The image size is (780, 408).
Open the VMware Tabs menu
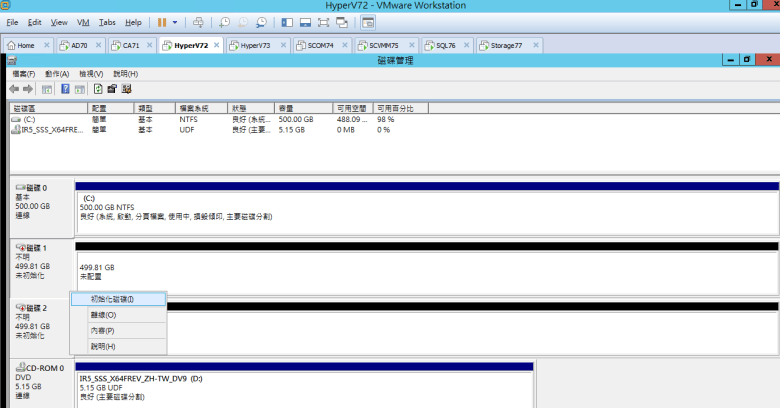point(107,22)
